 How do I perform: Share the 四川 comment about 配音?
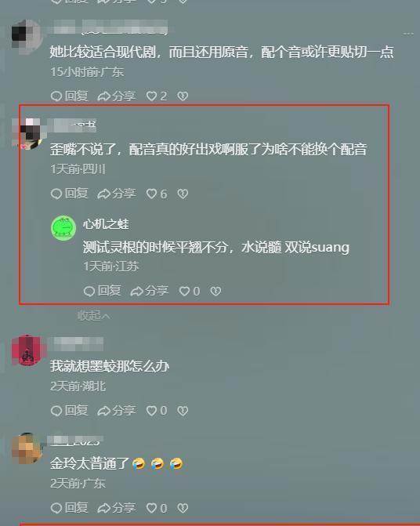pos(116,194)
